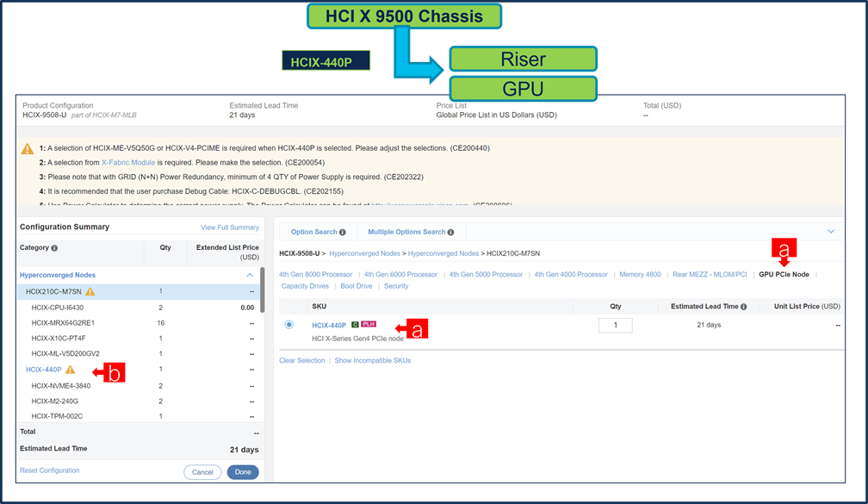Open the Boot Drive category
This screenshot has width=868, height=504.
356,286
